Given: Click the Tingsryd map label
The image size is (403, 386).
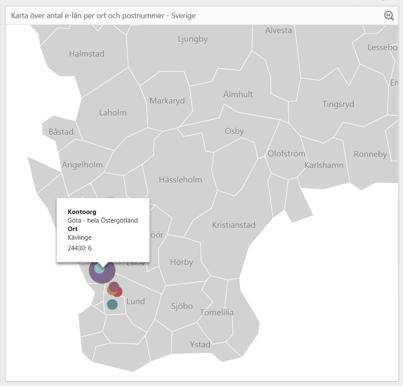Looking at the screenshot, I should 338,104.
